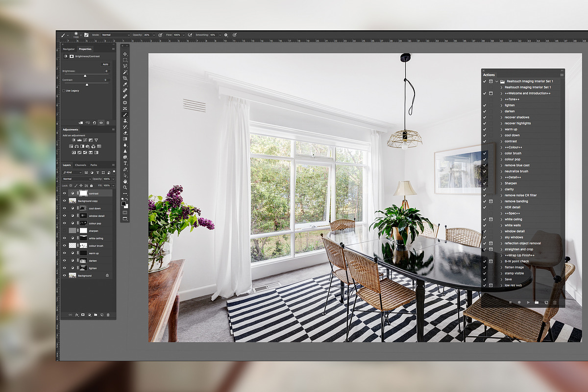Clip adjustment to layer in Properties panel
The width and height of the screenshot is (588, 392).
coord(81,122)
